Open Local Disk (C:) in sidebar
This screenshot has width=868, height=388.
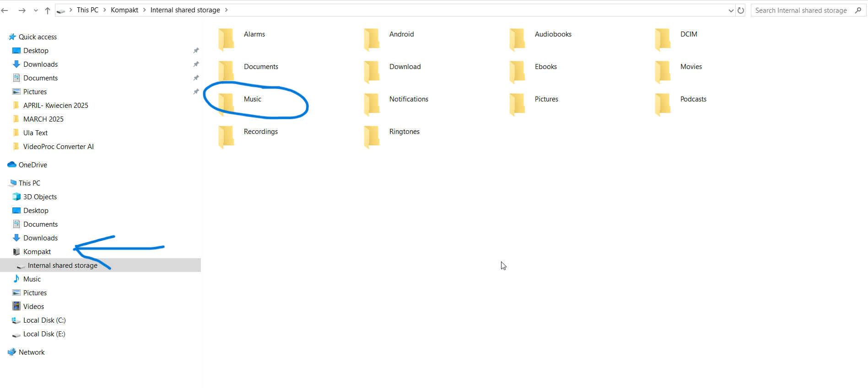pyautogui.click(x=44, y=320)
